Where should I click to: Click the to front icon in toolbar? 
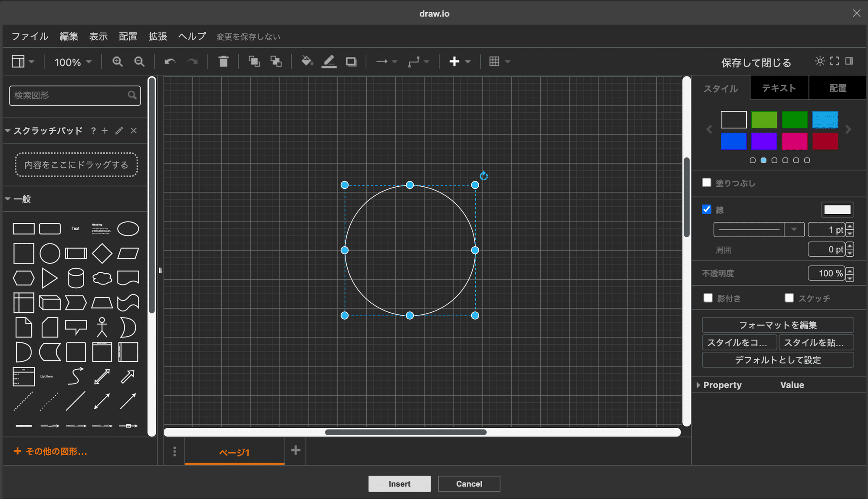(x=254, y=62)
